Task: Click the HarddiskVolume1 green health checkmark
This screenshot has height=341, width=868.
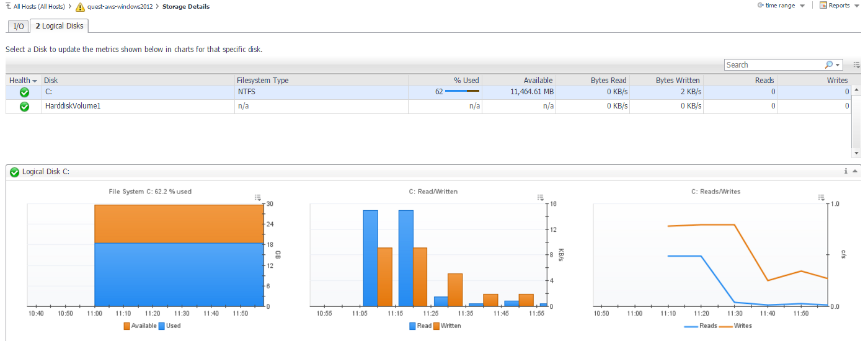Action: tap(24, 106)
